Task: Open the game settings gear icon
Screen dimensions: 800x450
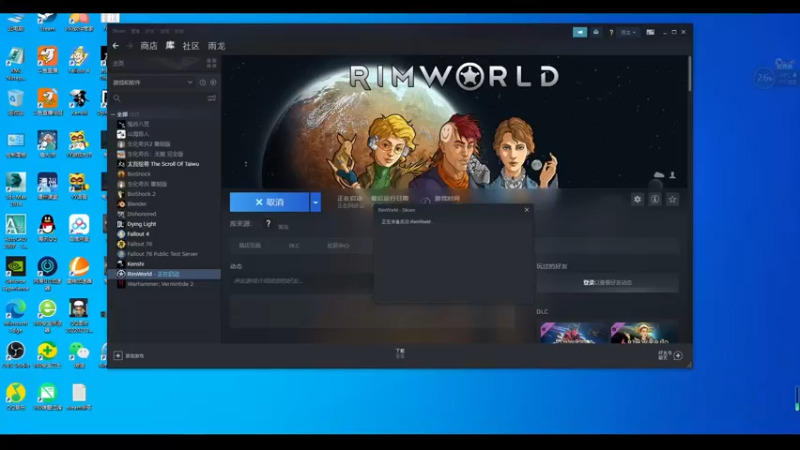Action: tap(637, 199)
